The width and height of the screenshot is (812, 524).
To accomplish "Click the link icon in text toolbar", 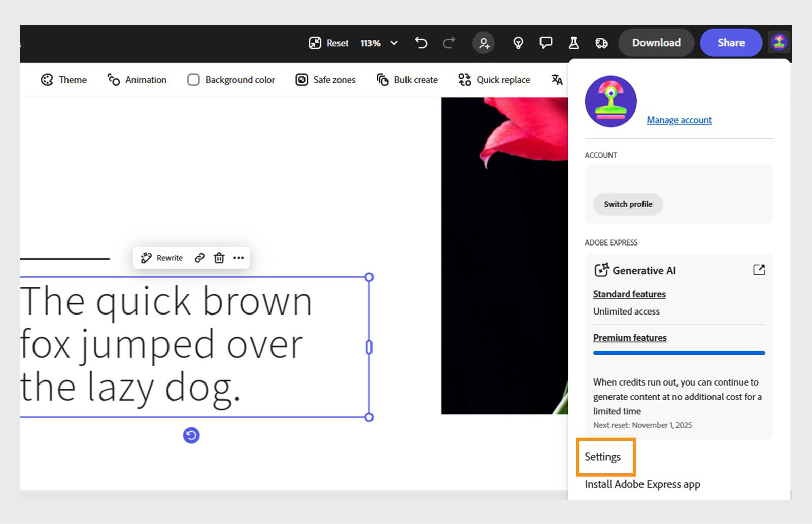I will coord(199,258).
